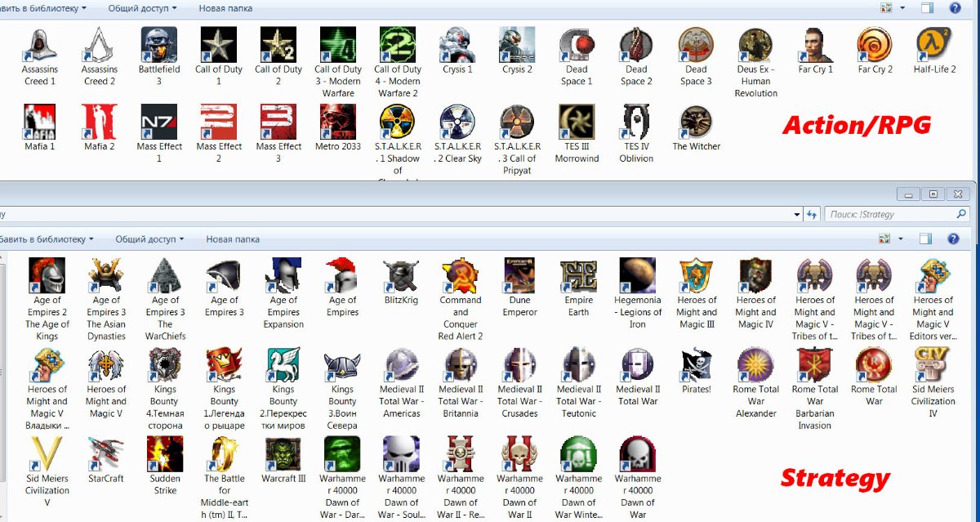Toggle preview pane in the upper Action/RPG window

(x=927, y=8)
